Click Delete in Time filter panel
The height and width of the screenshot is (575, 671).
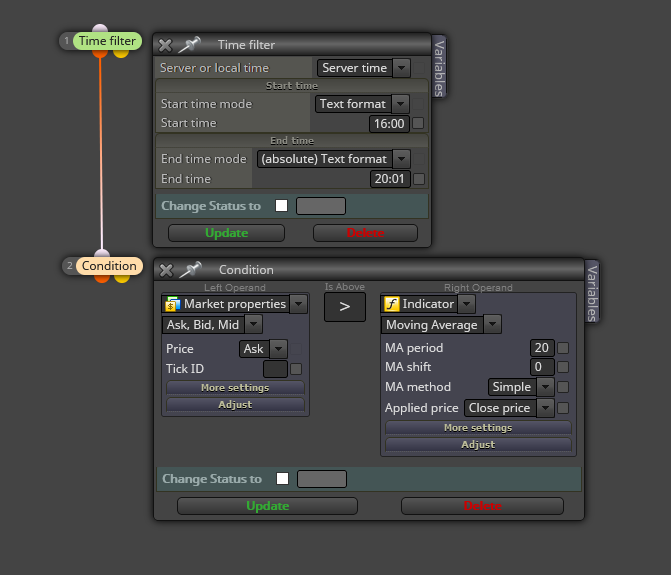tap(365, 233)
